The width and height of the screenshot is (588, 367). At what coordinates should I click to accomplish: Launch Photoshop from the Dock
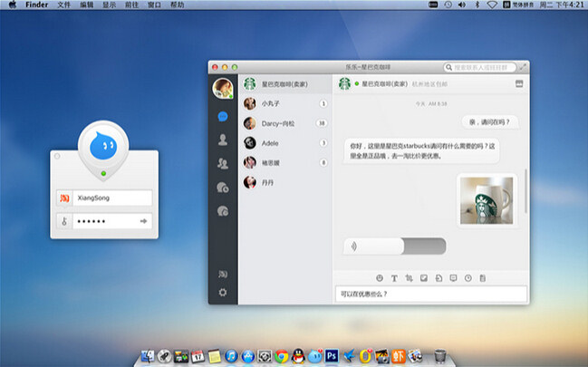click(x=332, y=356)
